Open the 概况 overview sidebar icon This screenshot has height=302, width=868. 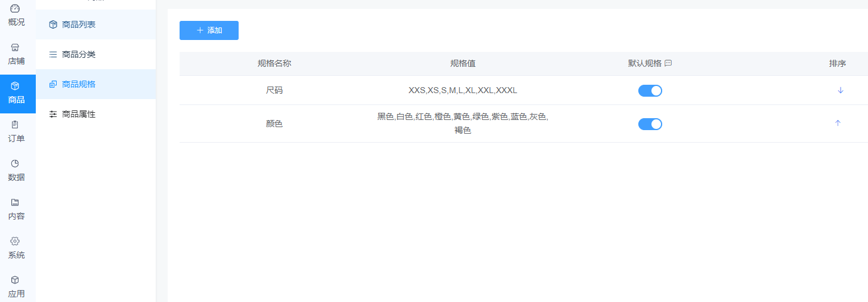coord(16,9)
